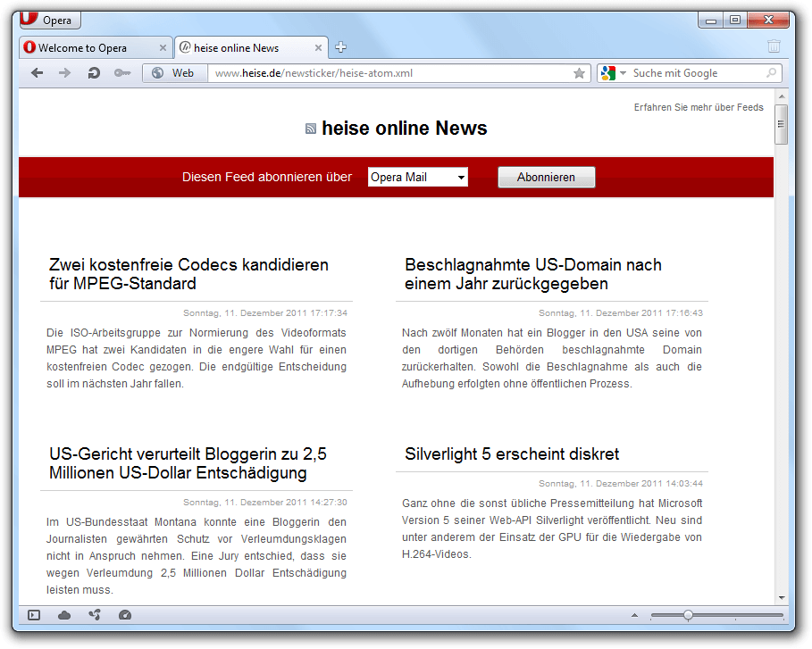The height and width of the screenshot is (649, 812).
Task: Go back with the back arrow
Action: tap(37, 73)
